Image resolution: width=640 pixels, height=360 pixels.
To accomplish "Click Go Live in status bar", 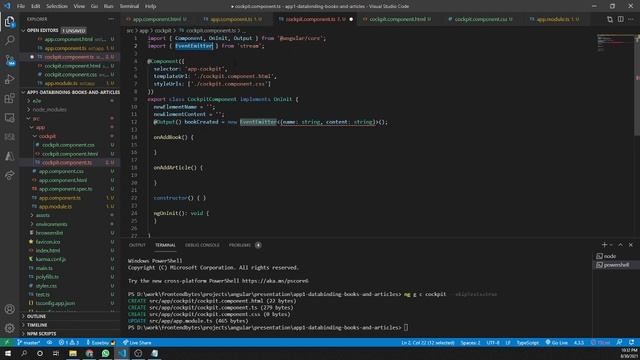I will click(556, 342).
